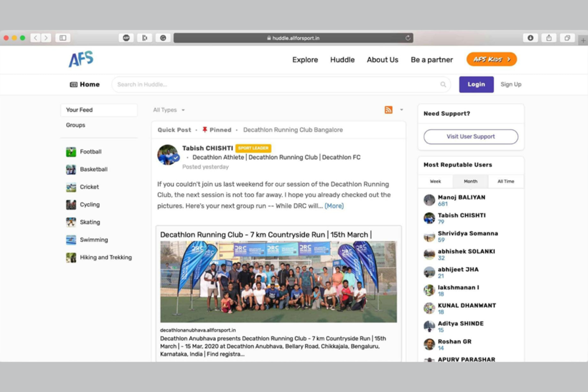The width and height of the screenshot is (588, 392).
Task: Click the SPORT LEADER badge
Action: [253, 148]
